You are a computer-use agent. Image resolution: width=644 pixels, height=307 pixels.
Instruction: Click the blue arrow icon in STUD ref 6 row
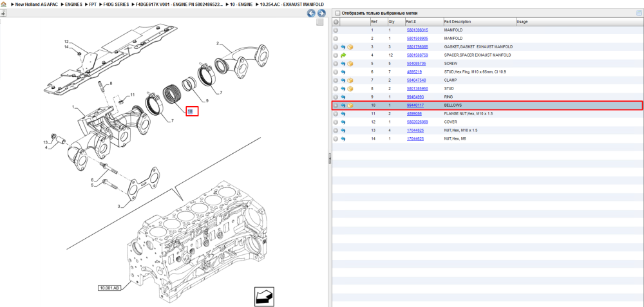[x=343, y=72]
